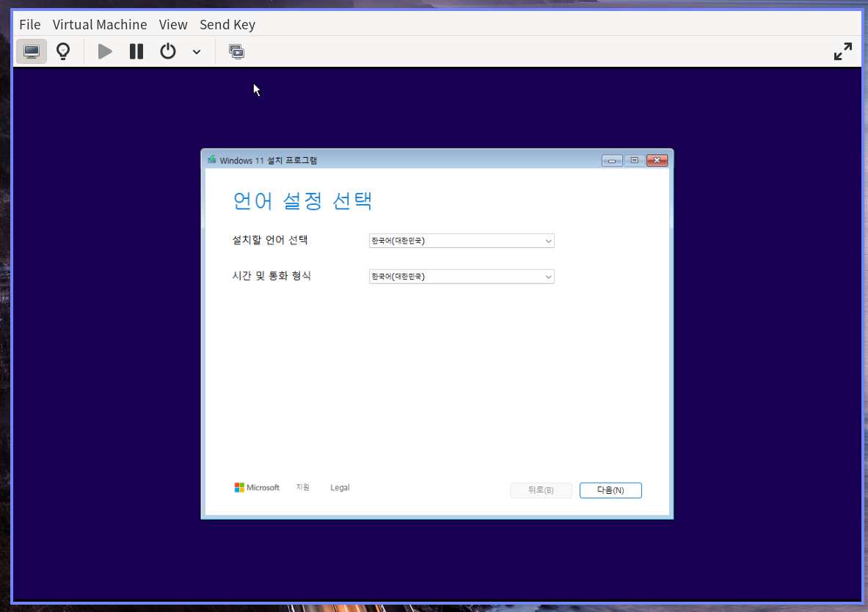Open the File menu
This screenshot has width=868, height=612.
(29, 24)
